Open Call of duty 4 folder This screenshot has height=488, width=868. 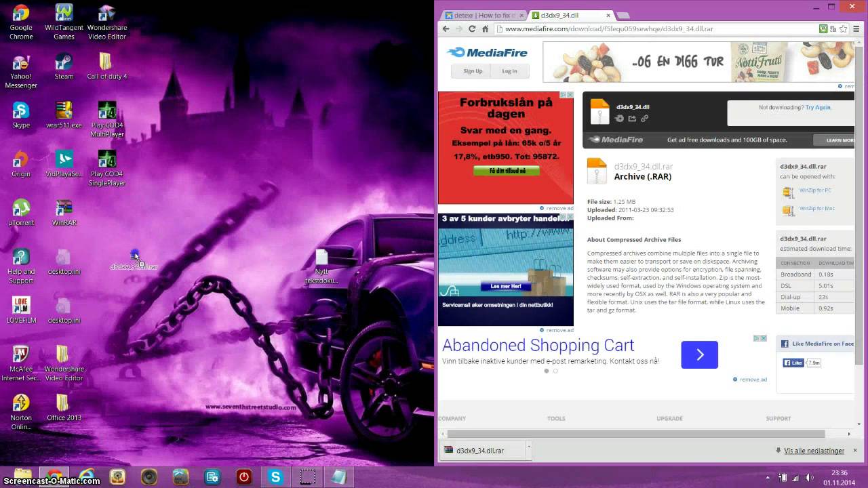click(106, 66)
